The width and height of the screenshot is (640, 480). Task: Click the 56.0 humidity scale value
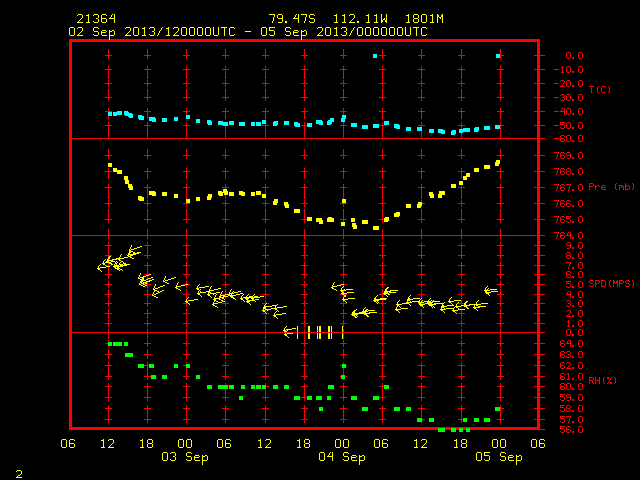(571, 430)
